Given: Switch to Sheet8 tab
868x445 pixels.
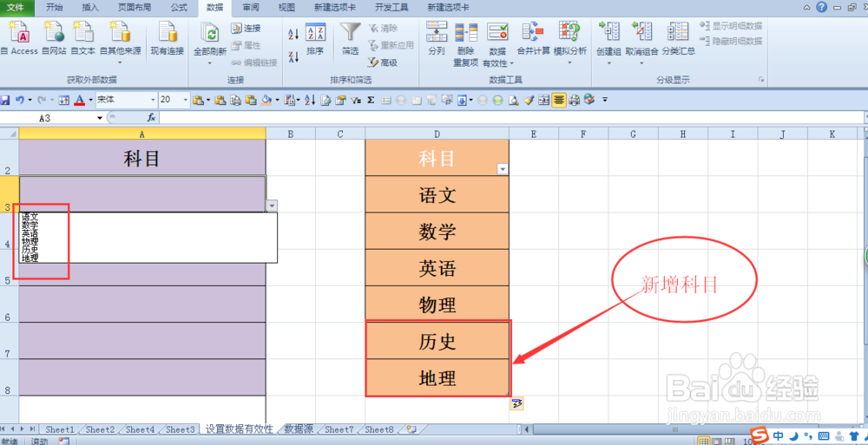Looking at the screenshot, I should coord(379,429).
